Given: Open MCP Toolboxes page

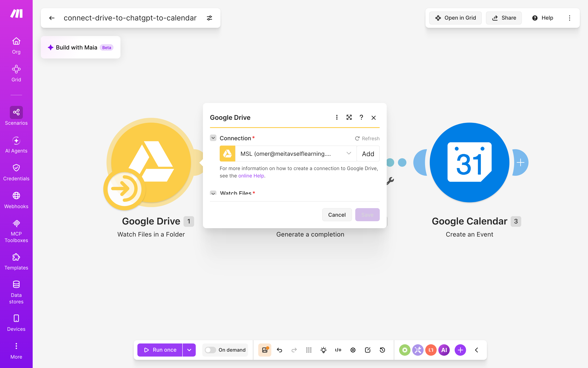Looking at the screenshot, I should coord(16,231).
